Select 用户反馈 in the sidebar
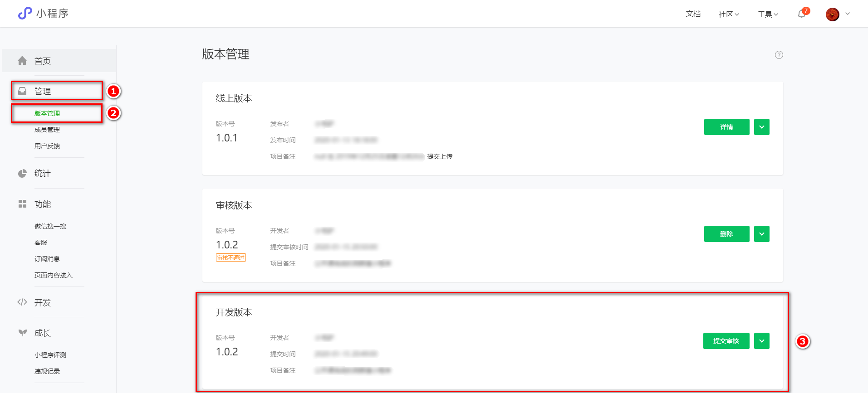The width and height of the screenshot is (868, 393). click(47, 146)
